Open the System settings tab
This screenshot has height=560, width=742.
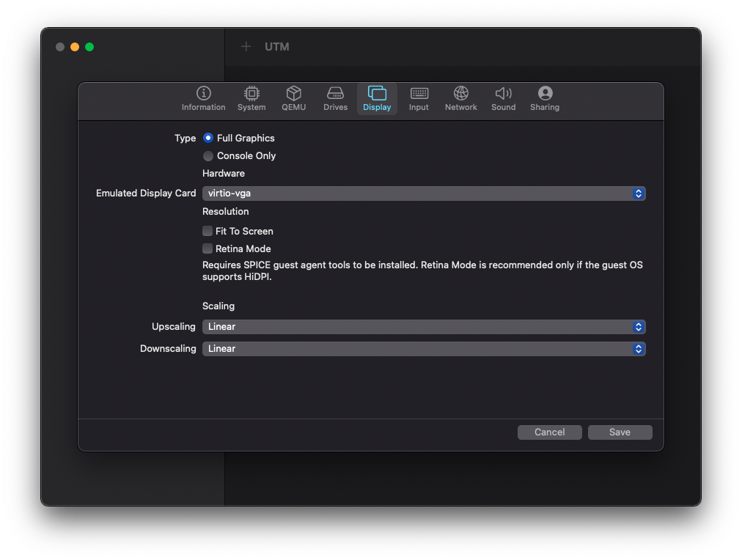click(x=251, y=99)
